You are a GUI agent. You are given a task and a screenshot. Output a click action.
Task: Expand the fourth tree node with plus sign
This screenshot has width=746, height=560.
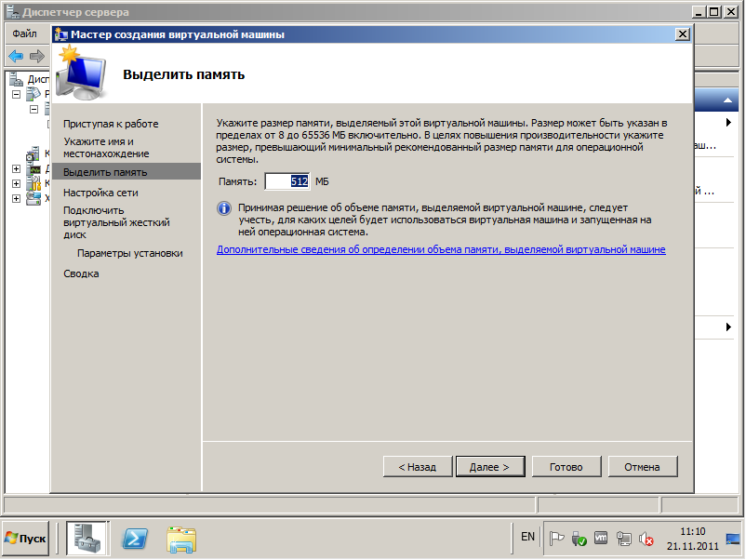point(16,183)
